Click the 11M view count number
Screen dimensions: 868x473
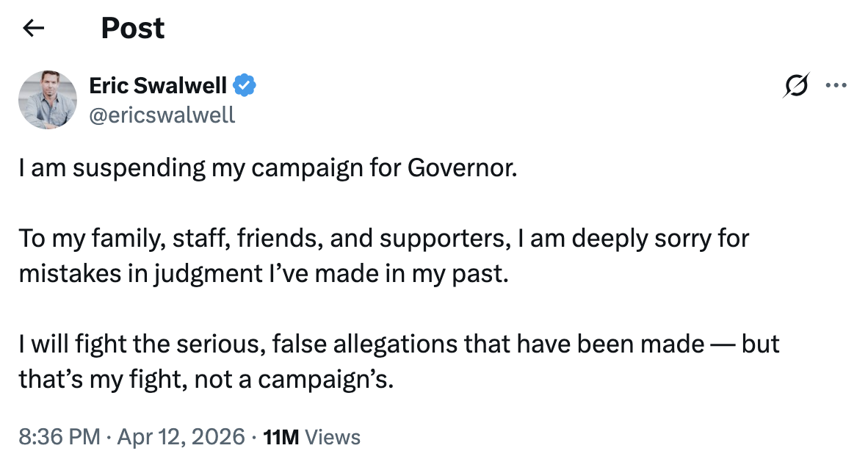(x=281, y=438)
